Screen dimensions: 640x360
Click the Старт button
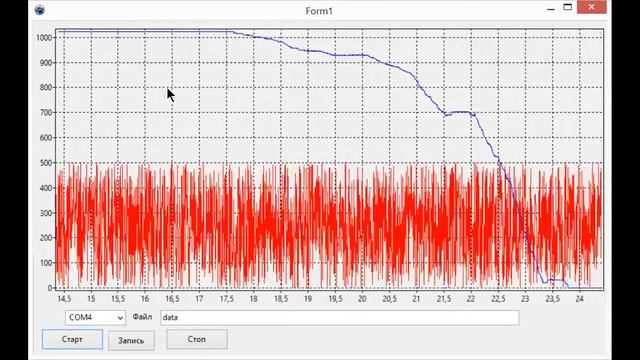72,340
